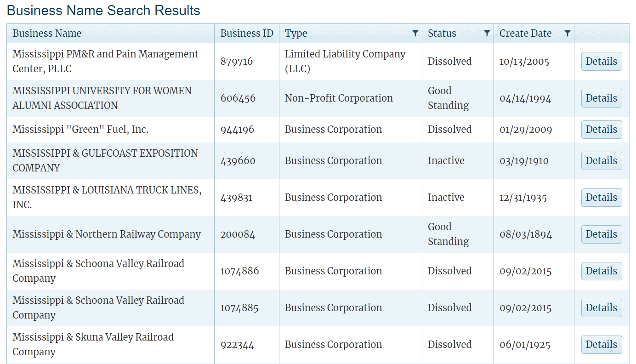
Task: Open Details for MUW Alumni Association row
Action: click(x=601, y=98)
